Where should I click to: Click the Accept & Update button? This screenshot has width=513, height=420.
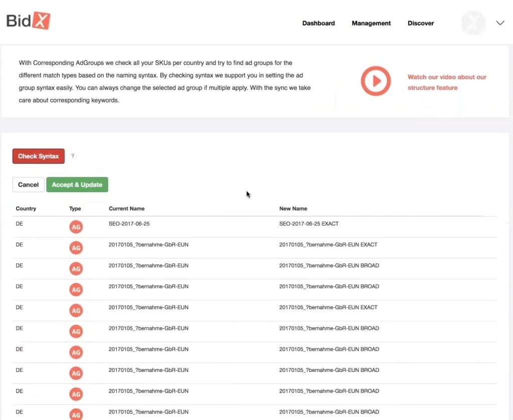(77, 185)
